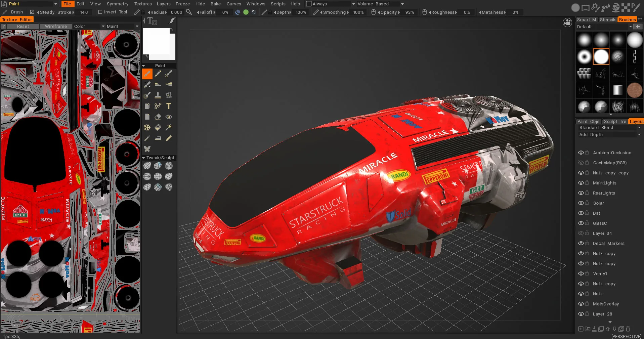Toggle the Steady Stroke checkbox
The image size is (644, 339).
tap(32, 12)
